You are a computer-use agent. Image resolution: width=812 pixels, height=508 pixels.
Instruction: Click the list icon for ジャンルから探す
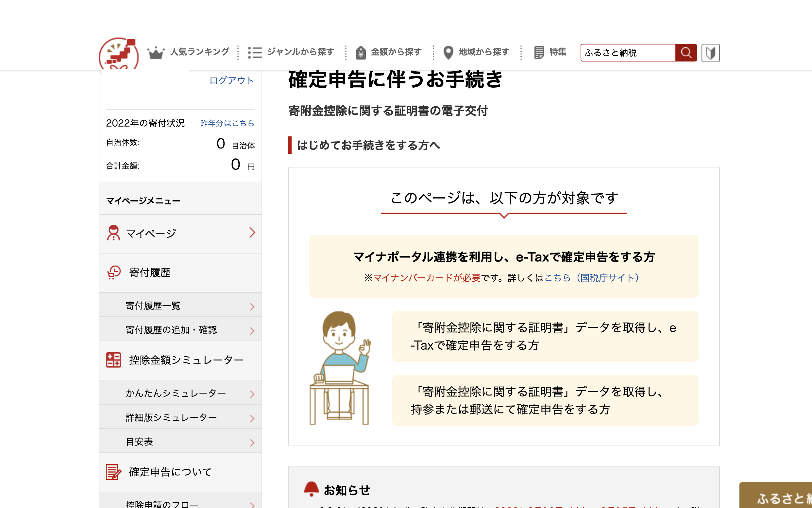[254, 52]
